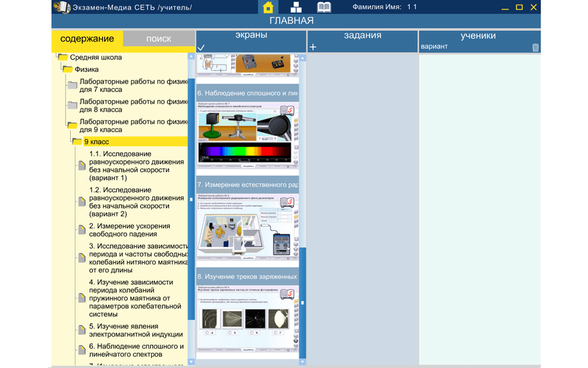Click folder icon for 7 класса lab works
The height and width of the screenshot is (368, 588).
(72, 85)
